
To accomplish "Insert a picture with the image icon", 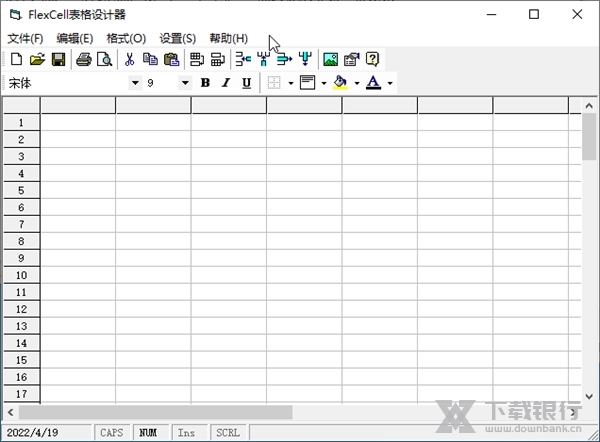I will point(331,59).
